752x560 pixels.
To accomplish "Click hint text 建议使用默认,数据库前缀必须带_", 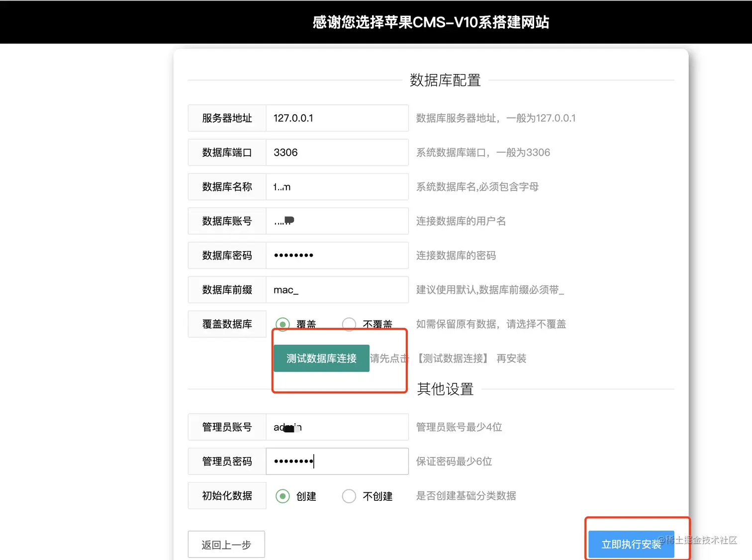I will [490, 289].
